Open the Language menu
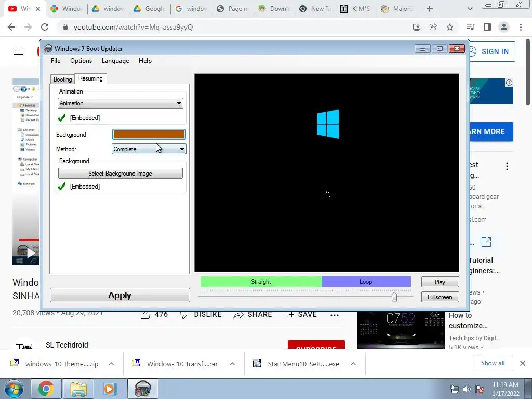Image resolution: width=532 pixels, height=399 pixels. click(x=115, y=61)
